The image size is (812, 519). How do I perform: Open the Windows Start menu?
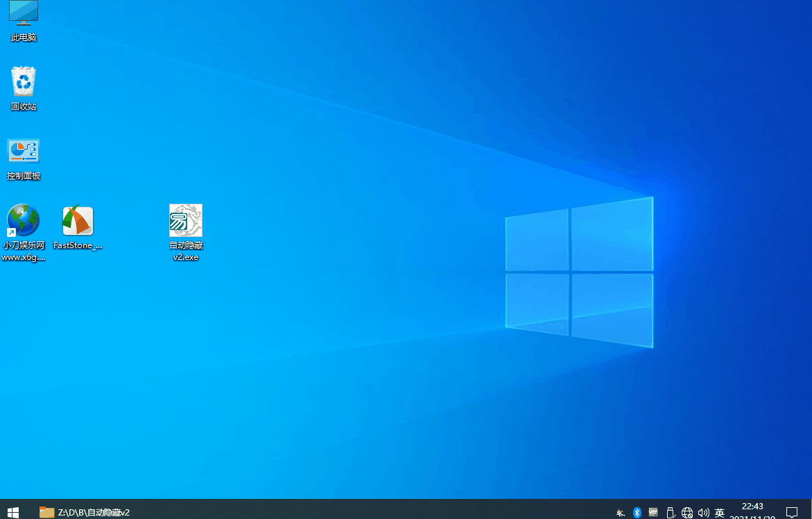click(12, 512)
